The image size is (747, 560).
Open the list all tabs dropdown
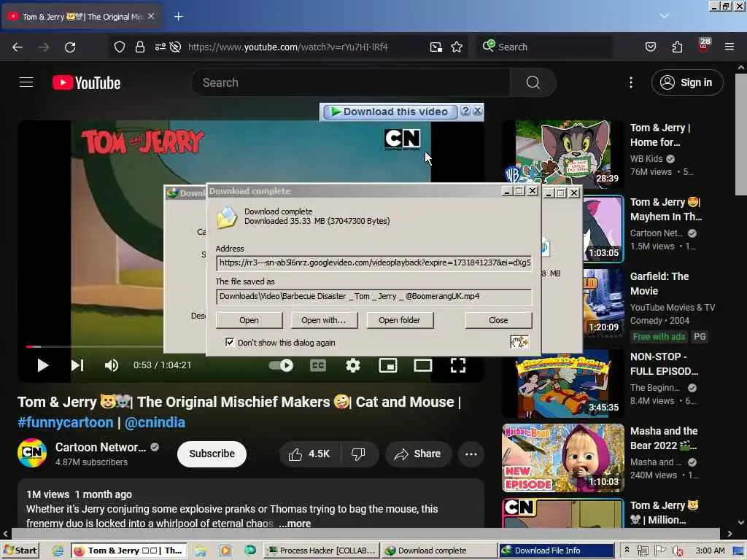664,16
